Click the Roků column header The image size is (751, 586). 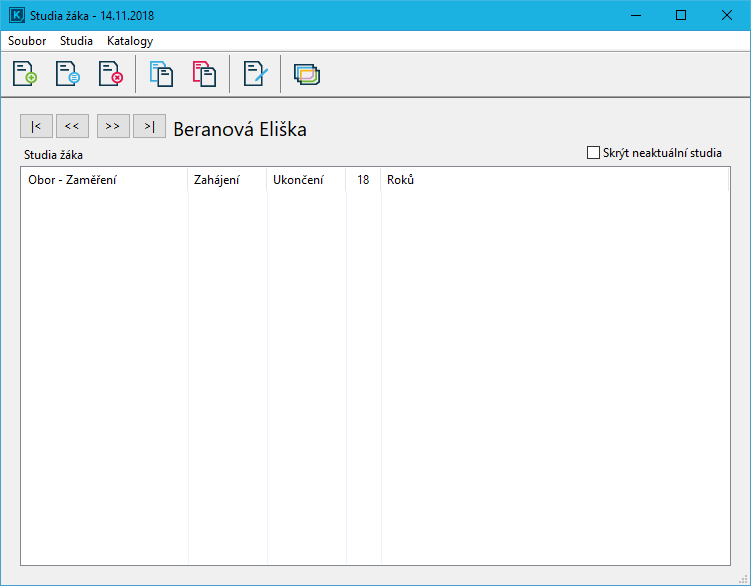[x=400, y=180]
